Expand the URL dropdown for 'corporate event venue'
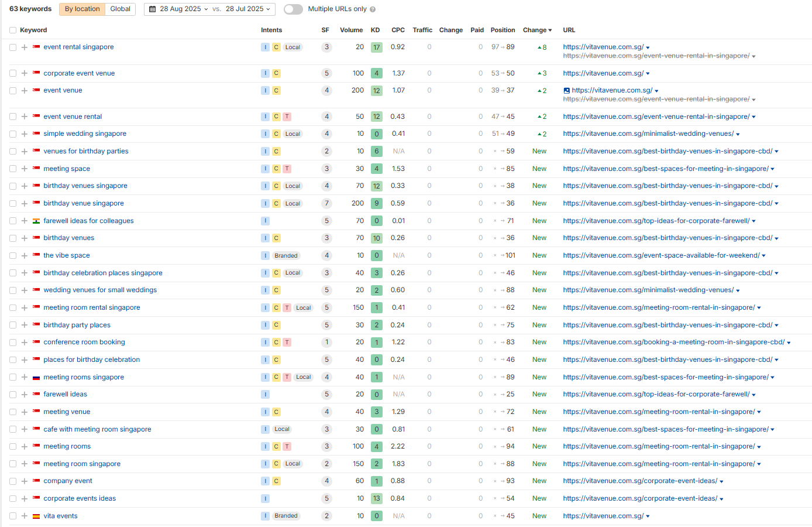The height and width of the screenshot is (527, 812). click(648, 74)
